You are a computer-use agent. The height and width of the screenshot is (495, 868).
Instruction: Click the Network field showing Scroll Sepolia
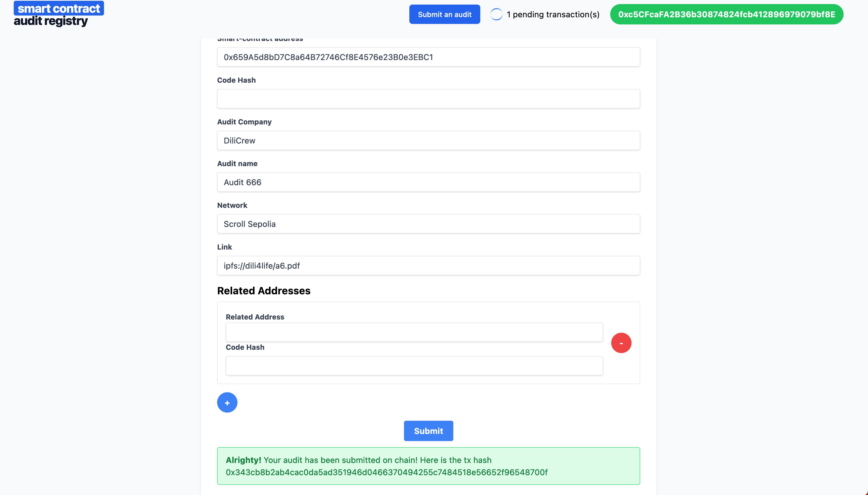tap(428, 224)
